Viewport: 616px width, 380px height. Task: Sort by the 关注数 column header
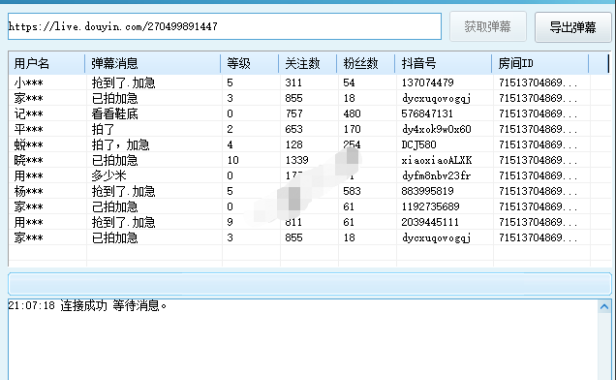click(308, 63)
